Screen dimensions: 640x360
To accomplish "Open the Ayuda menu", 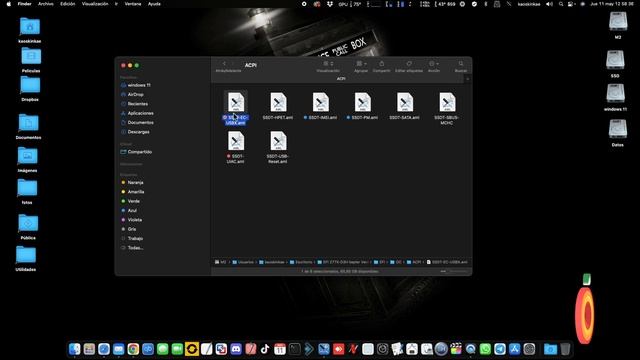I will coord(154,4).
